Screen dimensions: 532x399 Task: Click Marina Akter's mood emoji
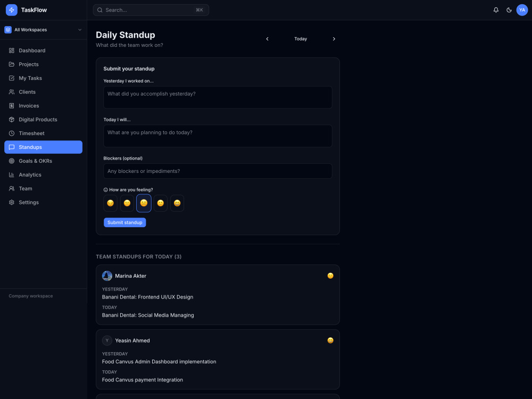(x=330, y=276)
